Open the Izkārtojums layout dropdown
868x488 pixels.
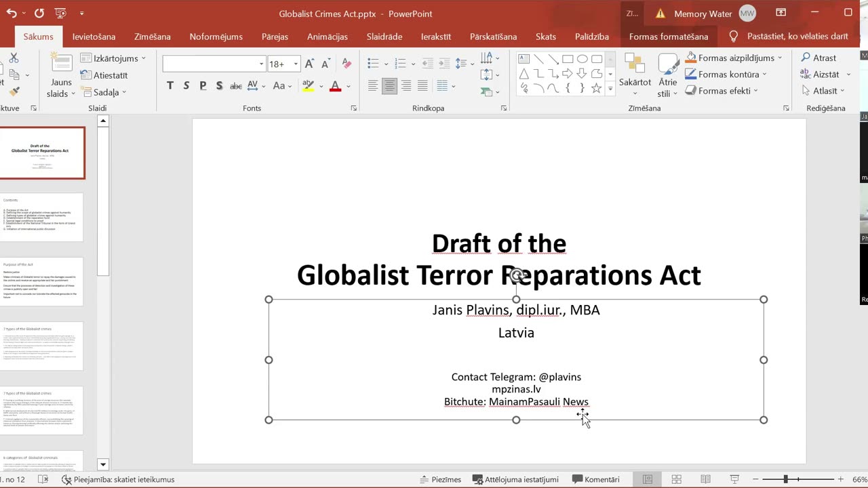point(113,58)
